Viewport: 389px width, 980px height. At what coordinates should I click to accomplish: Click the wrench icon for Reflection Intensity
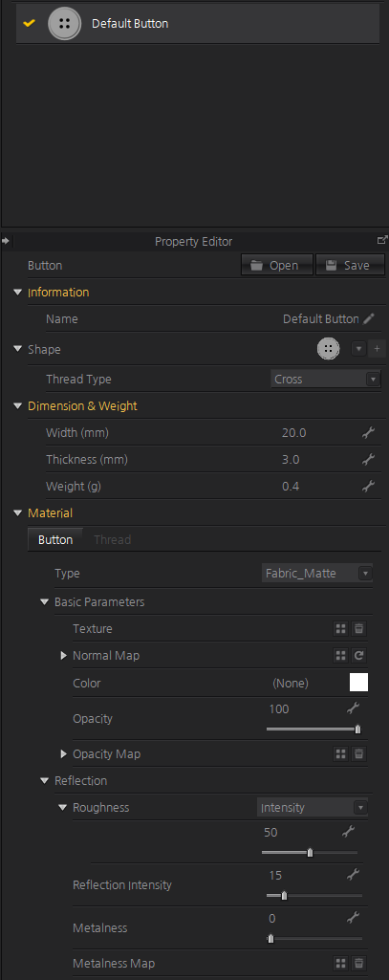coord(354,875)
